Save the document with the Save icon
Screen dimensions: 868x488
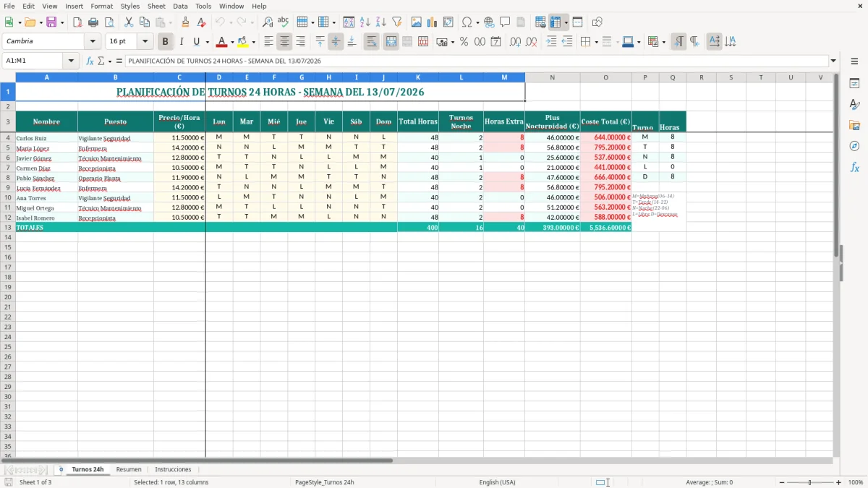(51, 22)
